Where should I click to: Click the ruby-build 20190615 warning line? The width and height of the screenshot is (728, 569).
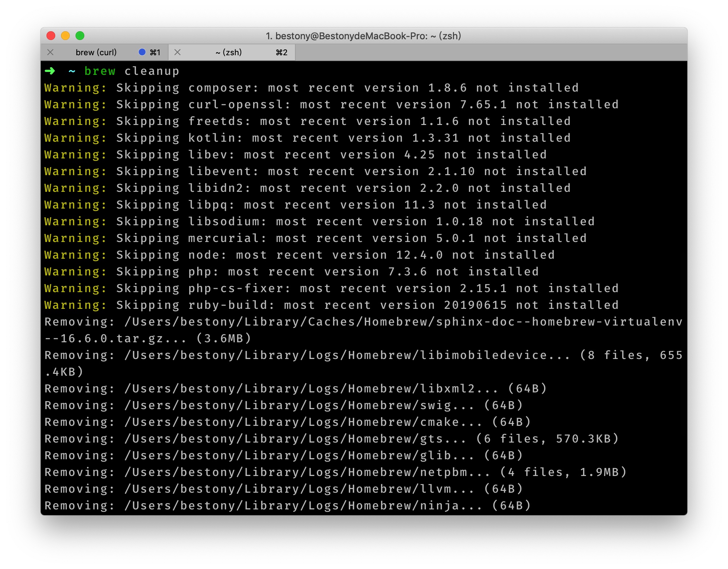point(331,305)
